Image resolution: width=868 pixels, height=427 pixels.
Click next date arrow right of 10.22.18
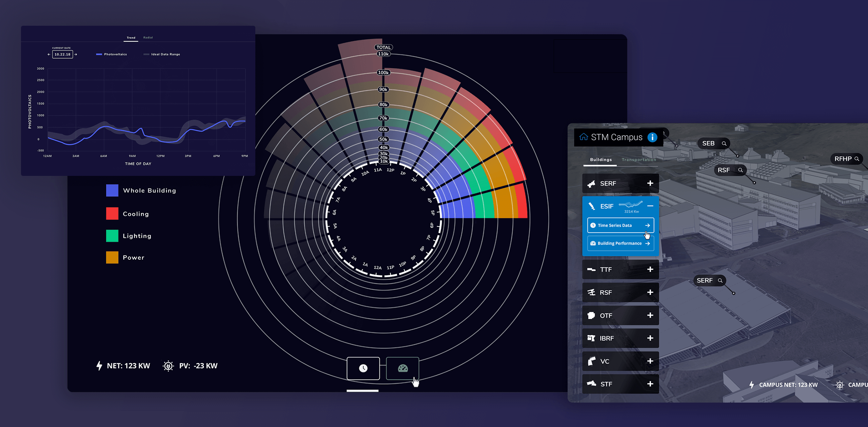click(x=76, y=54)
